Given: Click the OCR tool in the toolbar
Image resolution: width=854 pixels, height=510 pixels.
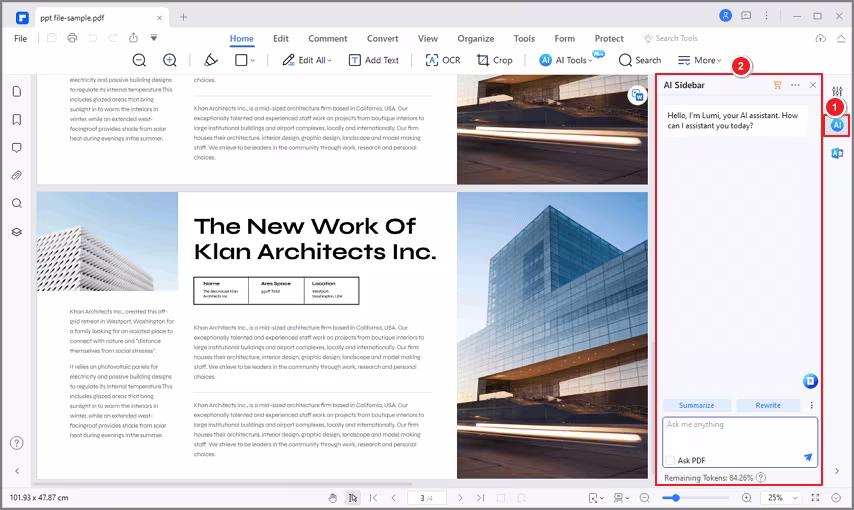Looking at the screenshot, I should click(443, 60).
